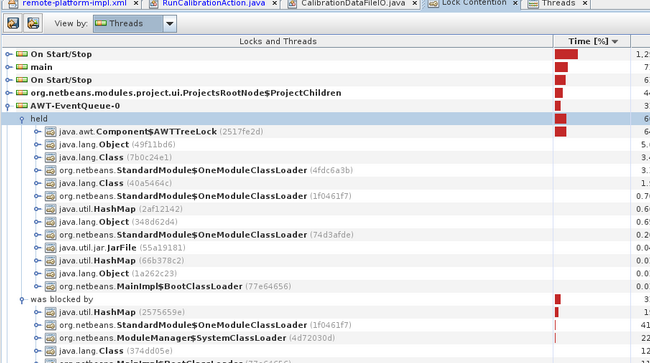The height and width of the screenshot is (363, 650).
Task: Click the lock icon for HashMap (66b378c2)
Action: (x=51, y=261)
